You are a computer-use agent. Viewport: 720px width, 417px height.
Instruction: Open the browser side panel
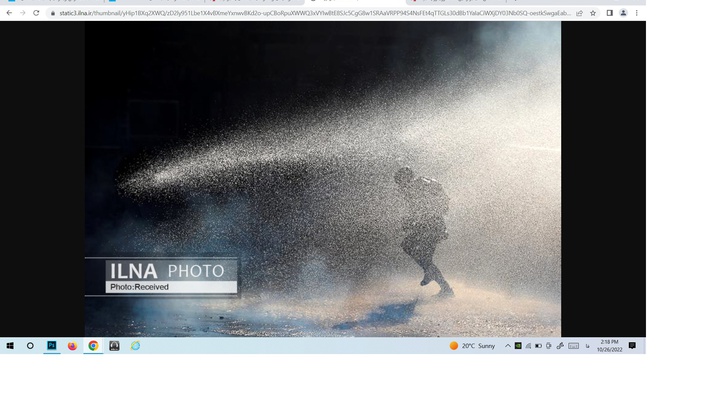pyautogui.click(x=609, y=13)
